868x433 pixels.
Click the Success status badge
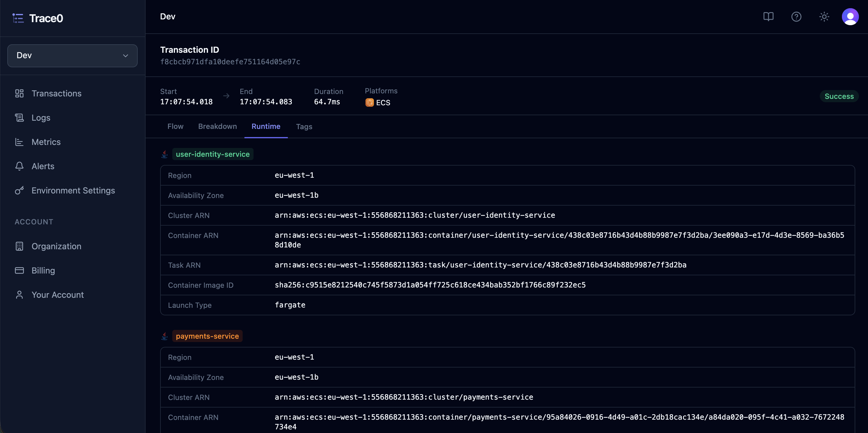point(839,96)
